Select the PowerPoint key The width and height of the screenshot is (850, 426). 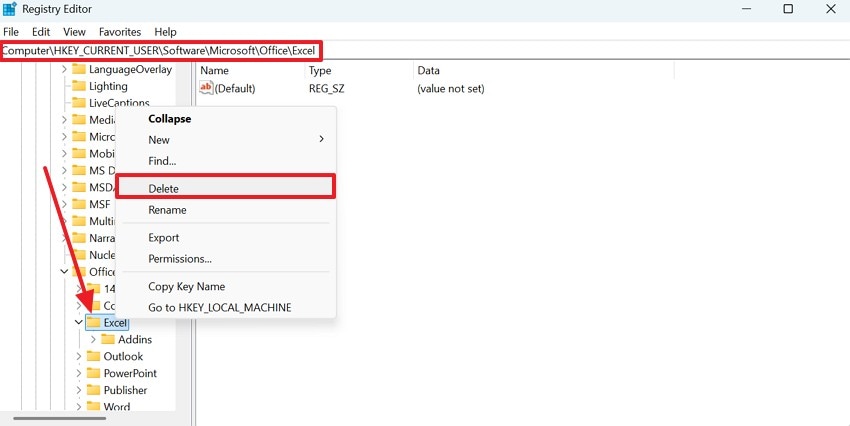coord(130,373)
